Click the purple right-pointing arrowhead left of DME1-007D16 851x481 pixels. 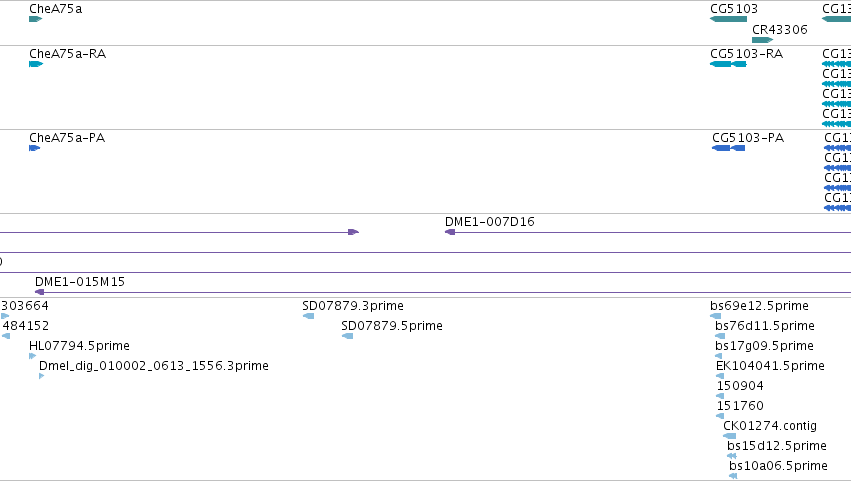click(x=353, y=232)
